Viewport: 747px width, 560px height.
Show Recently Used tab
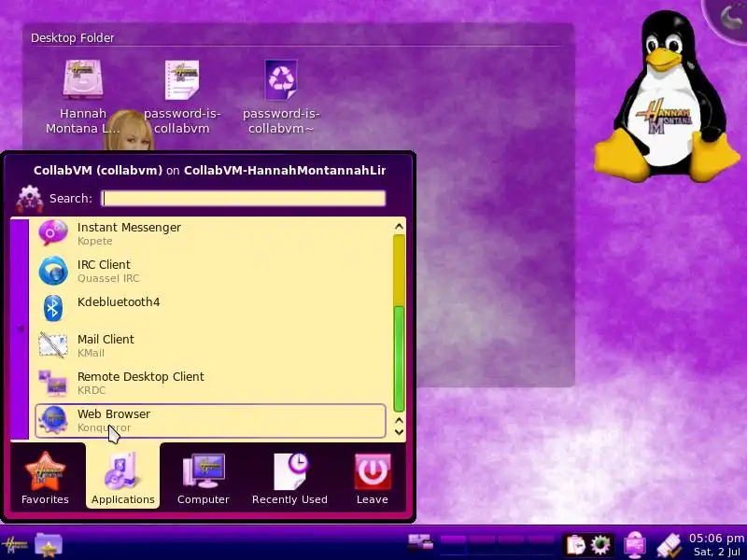tap(289, 478)
